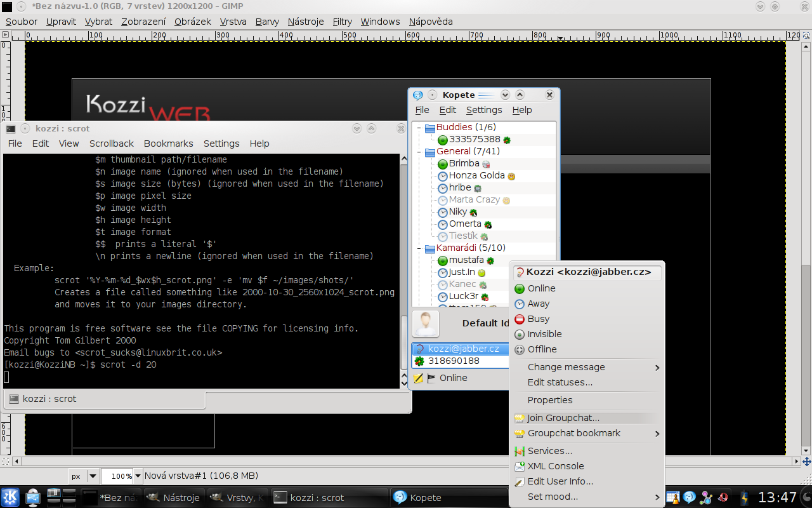Activate Nástroje GIMP taskbar entry
Image resolution: width=812 pixels, height=508 pixels.
pyautogui.click(x=174, y=498)
